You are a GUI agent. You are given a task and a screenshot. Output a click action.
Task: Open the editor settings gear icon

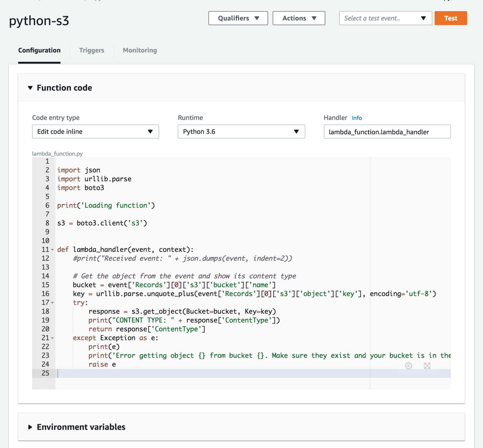point(409,366)
